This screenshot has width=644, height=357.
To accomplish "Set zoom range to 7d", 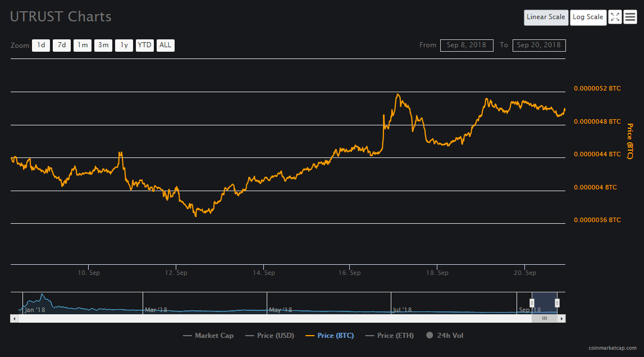I will (62, 45).
